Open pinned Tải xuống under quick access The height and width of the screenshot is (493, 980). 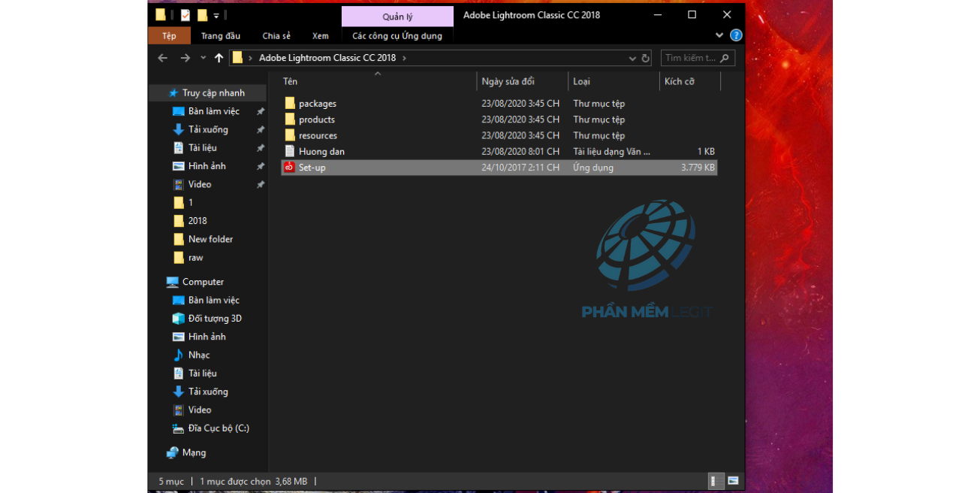pyautogui.click(x=208, y=129)
